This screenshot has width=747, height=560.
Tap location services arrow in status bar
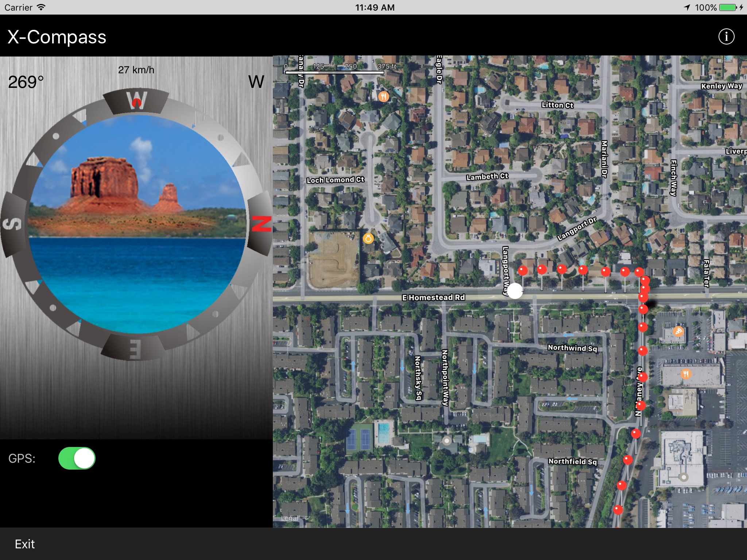tap(686, 7)
